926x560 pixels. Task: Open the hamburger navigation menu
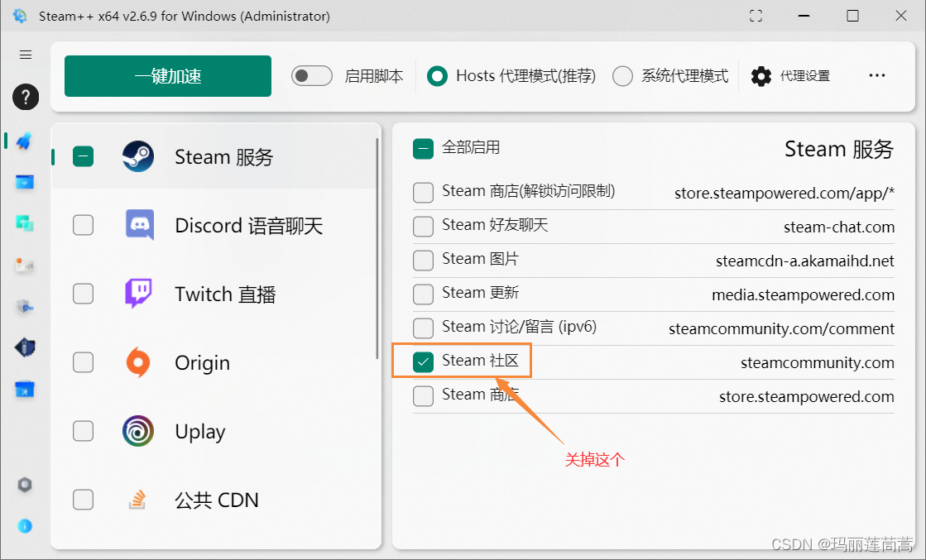coord(26,55)
